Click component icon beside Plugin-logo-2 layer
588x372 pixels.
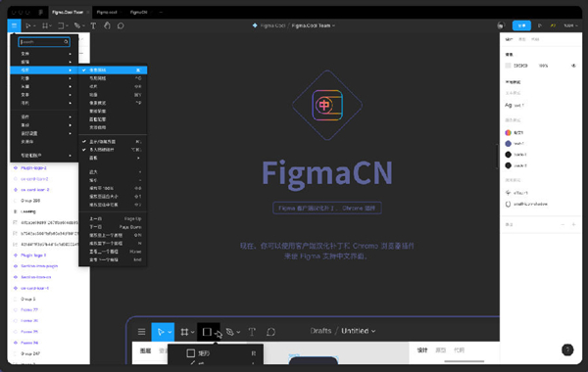(x=16, y=167)
